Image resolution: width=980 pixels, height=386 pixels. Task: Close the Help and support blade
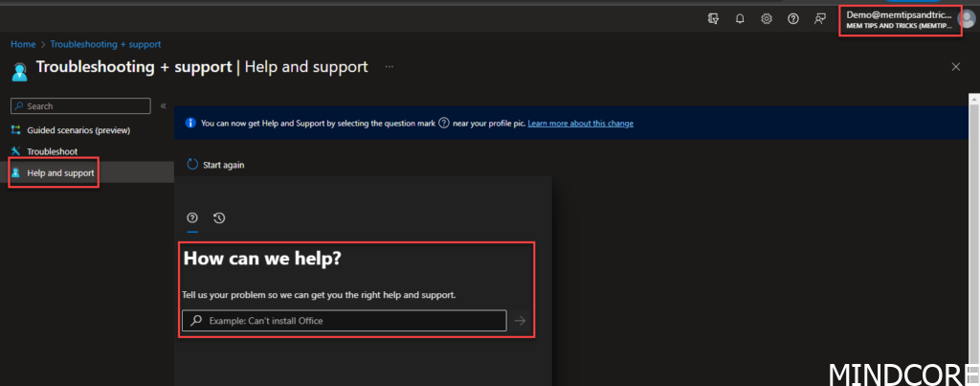(x=956, y=67)
